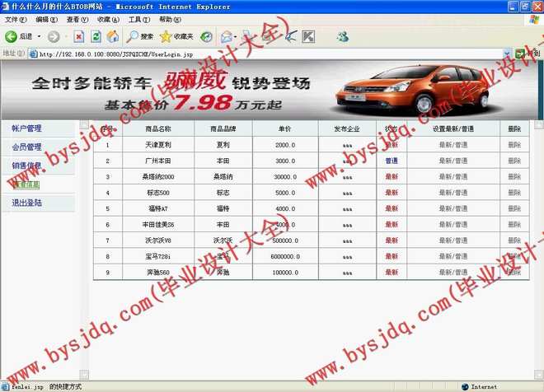This screenshot has width=544, height=392.
Task: Open 帐户管理 in the sidebar
Action: coord(26,128)
